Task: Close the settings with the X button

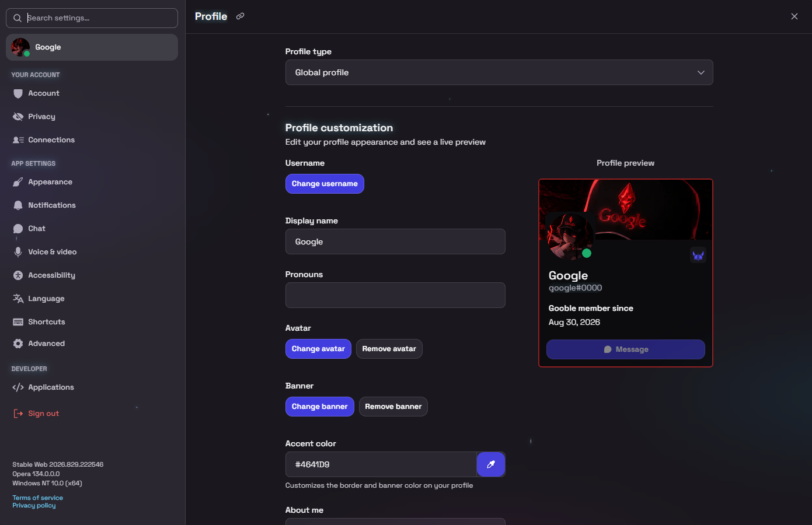Action: click(794, 16)
